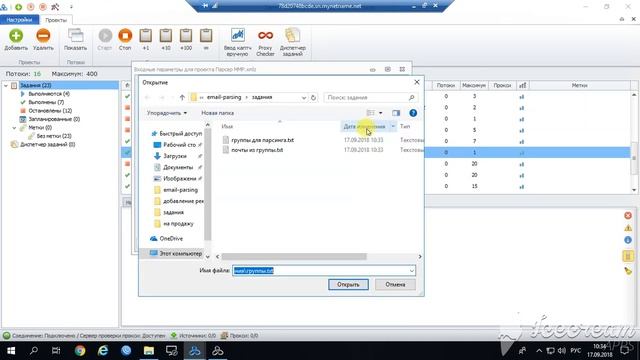Click the broom clear-log icon

click(628, 271)
